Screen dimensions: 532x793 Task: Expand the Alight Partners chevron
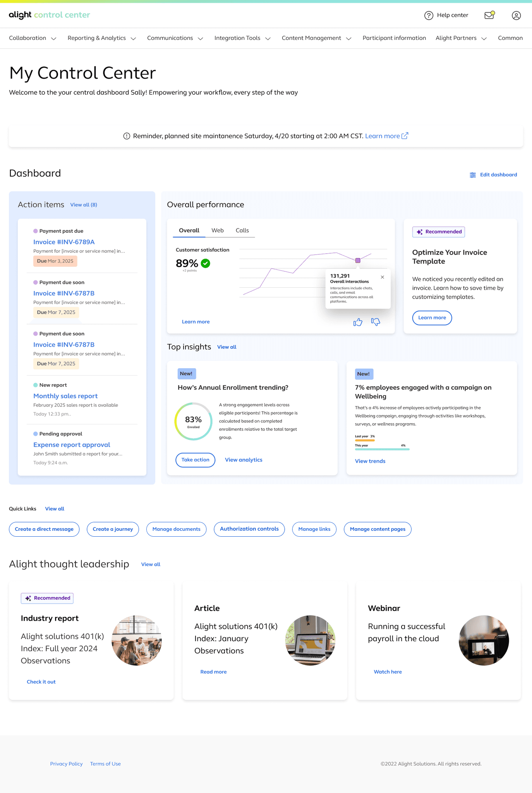click(x=484, y=38)
